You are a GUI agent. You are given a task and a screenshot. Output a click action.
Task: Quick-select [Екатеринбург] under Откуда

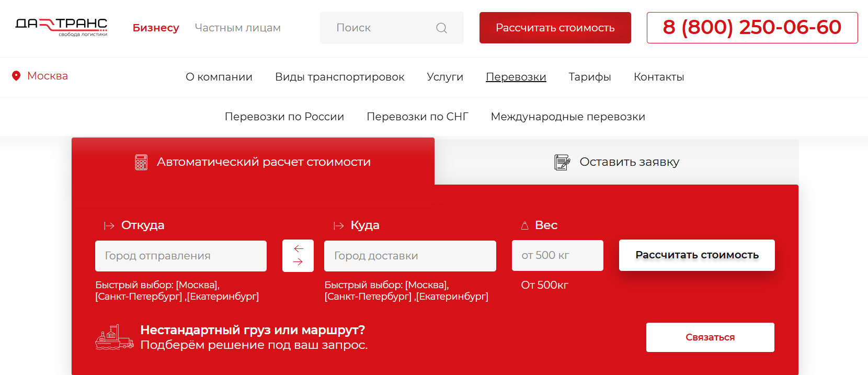coord(223,297)
